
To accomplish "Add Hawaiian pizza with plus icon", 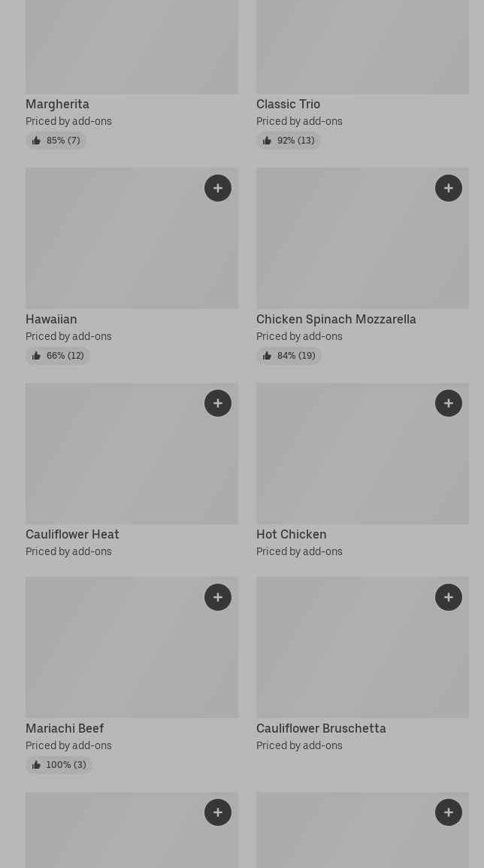I will (218, 188).
